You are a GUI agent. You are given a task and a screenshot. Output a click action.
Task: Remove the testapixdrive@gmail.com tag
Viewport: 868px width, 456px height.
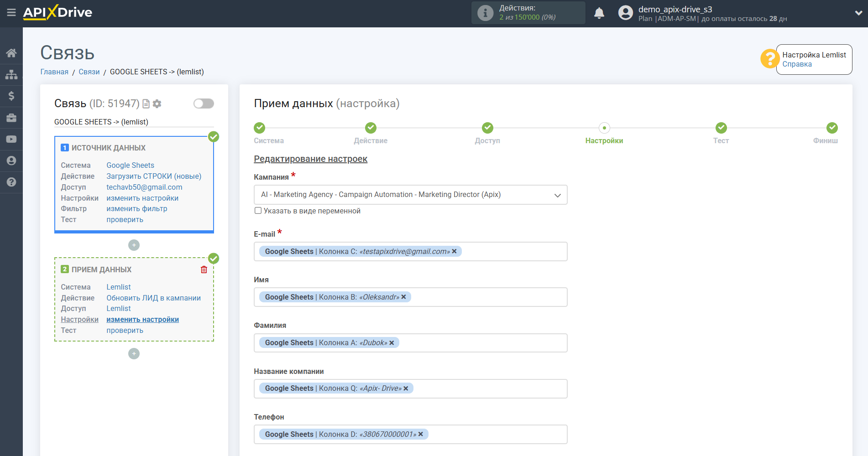click(x=454, y=251)
